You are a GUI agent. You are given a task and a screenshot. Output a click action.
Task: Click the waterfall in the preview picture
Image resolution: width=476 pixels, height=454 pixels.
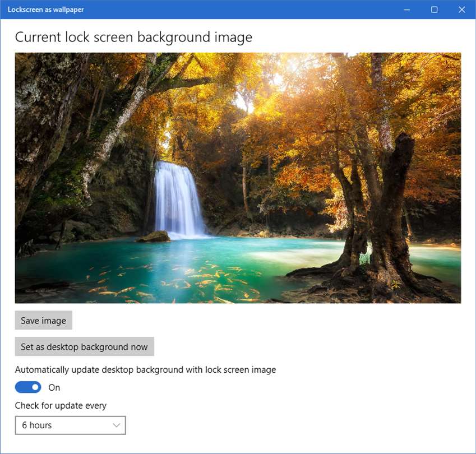[179, 199]
